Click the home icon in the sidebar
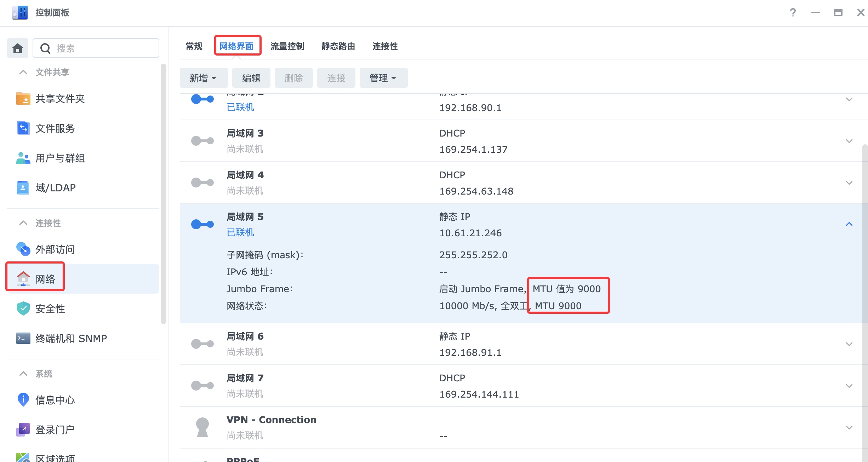868x462 pixels. click(x=18, y=48)
